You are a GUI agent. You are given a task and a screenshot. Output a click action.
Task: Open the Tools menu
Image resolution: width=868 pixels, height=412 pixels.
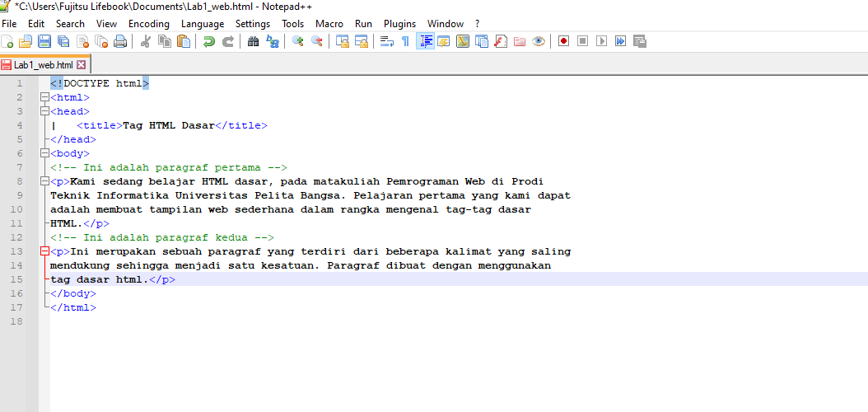(293, 24)
